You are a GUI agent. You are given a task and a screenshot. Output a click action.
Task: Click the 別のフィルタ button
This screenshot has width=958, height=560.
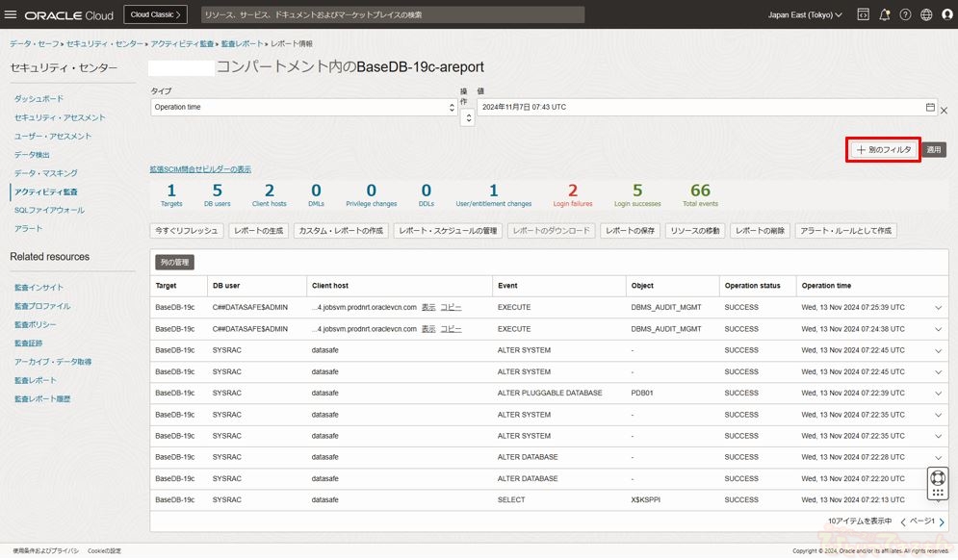(x=883, y=150)
